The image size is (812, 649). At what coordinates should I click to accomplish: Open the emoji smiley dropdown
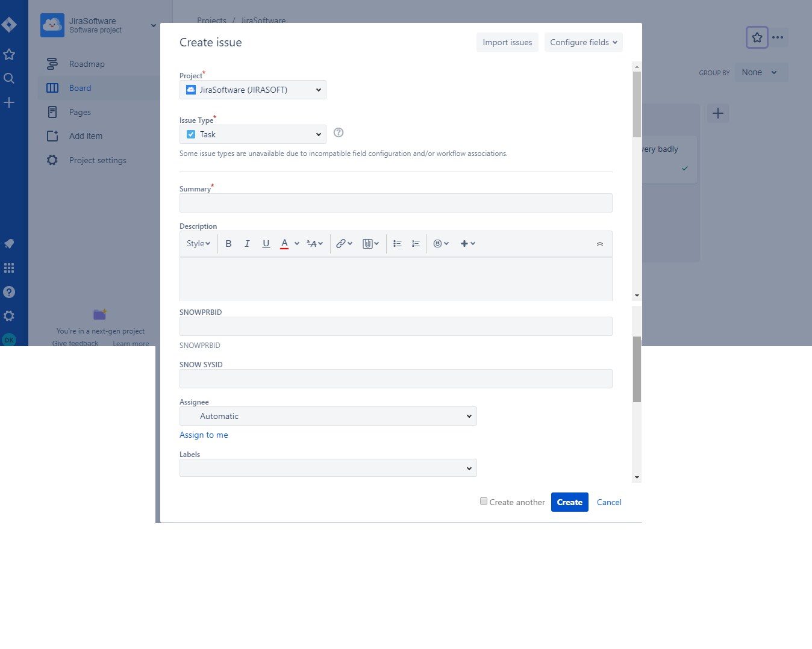click(442, 244)
